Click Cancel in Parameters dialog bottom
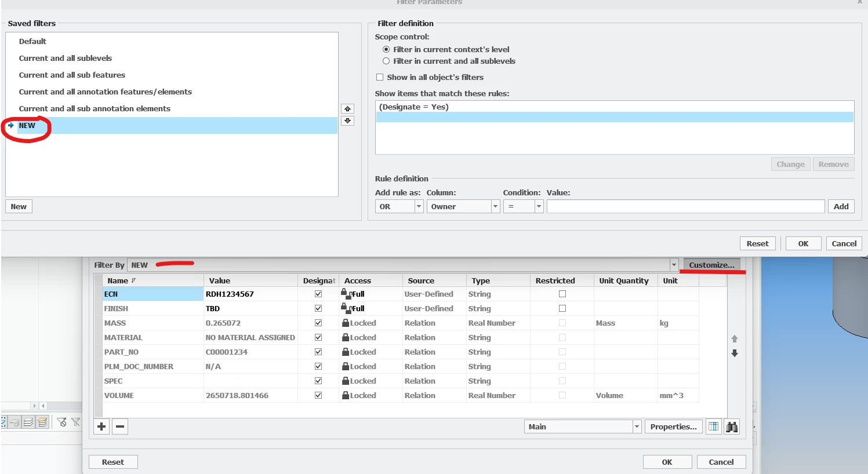Viewport: 868px width, 474px height. tap(721, 462)
